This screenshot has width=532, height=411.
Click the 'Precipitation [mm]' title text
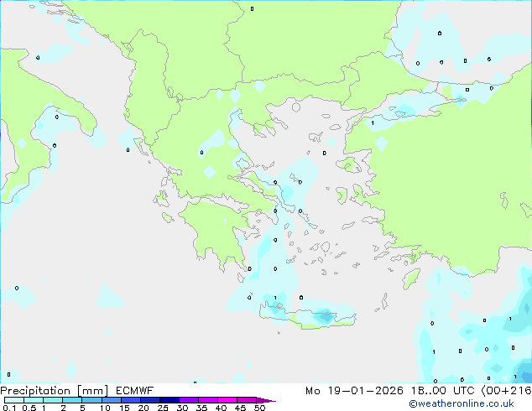[x=55, y=391]
